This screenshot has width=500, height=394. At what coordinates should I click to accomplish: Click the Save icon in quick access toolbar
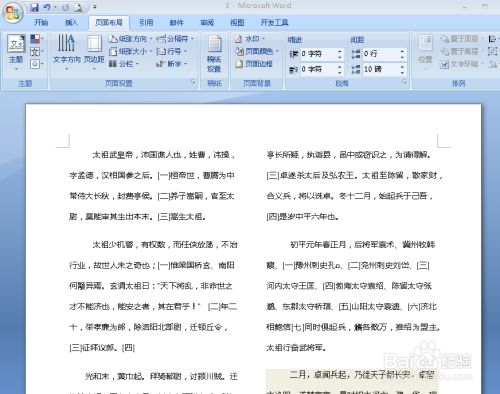tap(34, 7)
